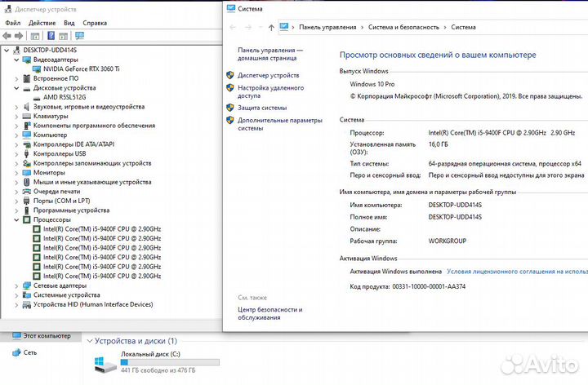Viewport: 588px width, 385px height.
Task: Click the Forward arrow in Device Manager toolbar
Action: pos(19,36)
